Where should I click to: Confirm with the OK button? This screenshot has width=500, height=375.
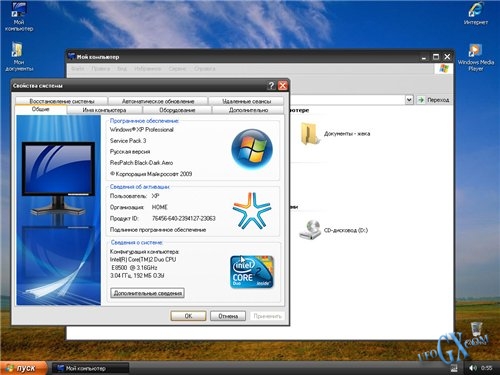pos(188,316)
